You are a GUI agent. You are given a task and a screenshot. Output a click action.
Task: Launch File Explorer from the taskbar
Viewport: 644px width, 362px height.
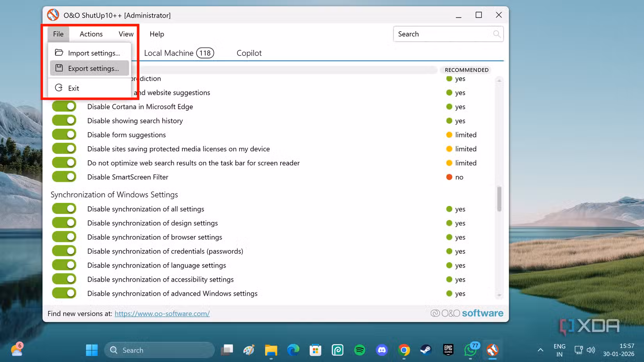(271, 350)
